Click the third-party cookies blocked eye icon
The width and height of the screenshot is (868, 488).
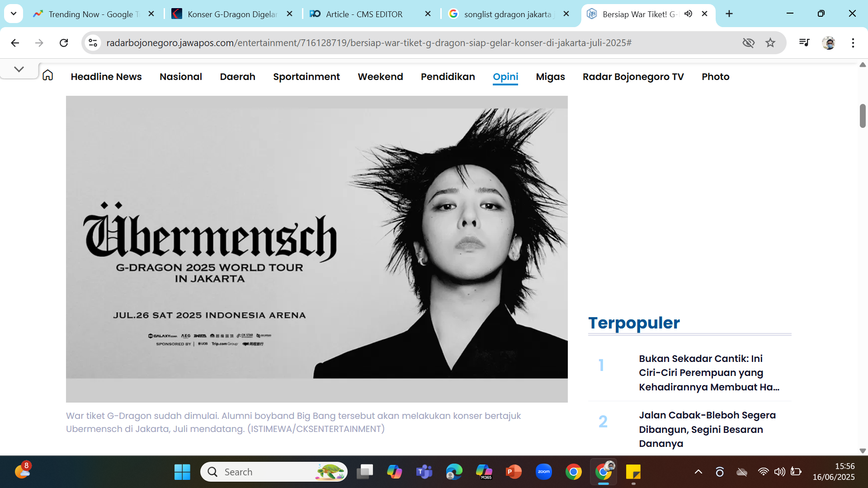[x=749, y=42]
